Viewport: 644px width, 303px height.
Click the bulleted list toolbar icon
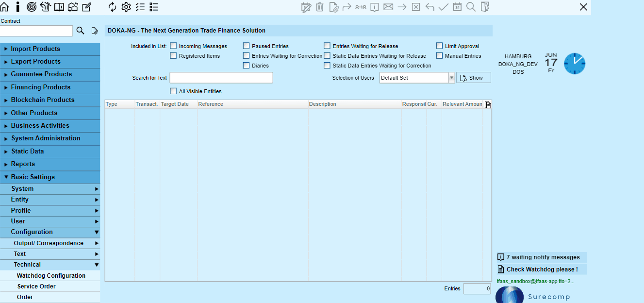click(154, 7)
